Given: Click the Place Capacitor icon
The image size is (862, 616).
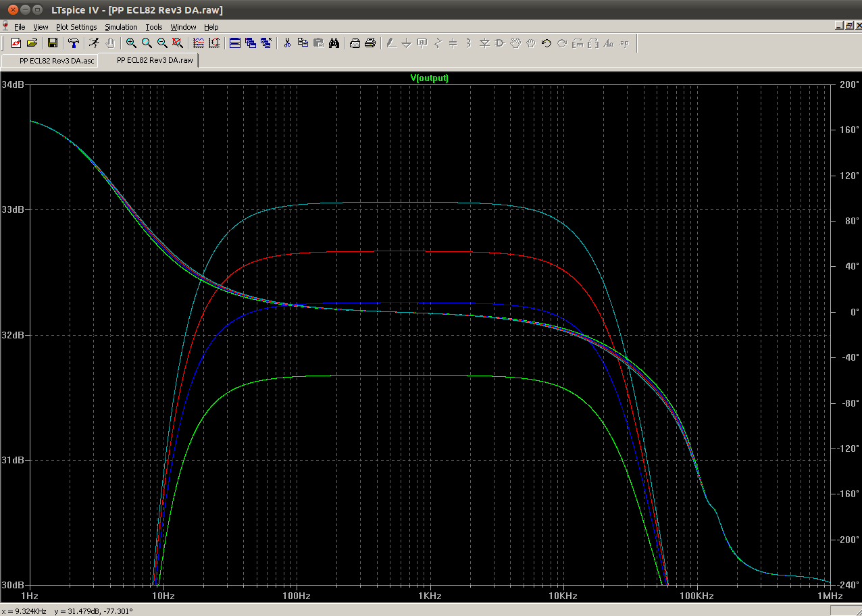Looking at the screenshot, I should point(453,43).
